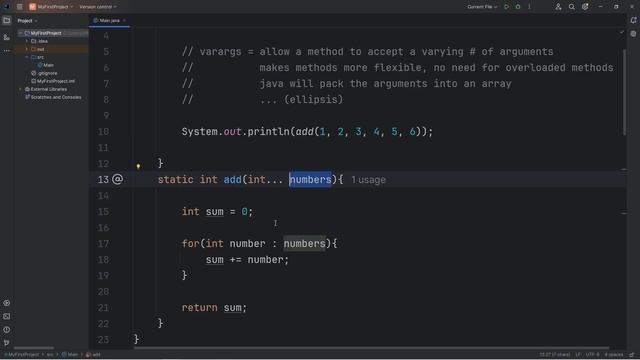Image resolution: width=640 pixels, height=360 pixels.
Task: Click the read-only lock icon in status bar
Action: pos(632,355)
